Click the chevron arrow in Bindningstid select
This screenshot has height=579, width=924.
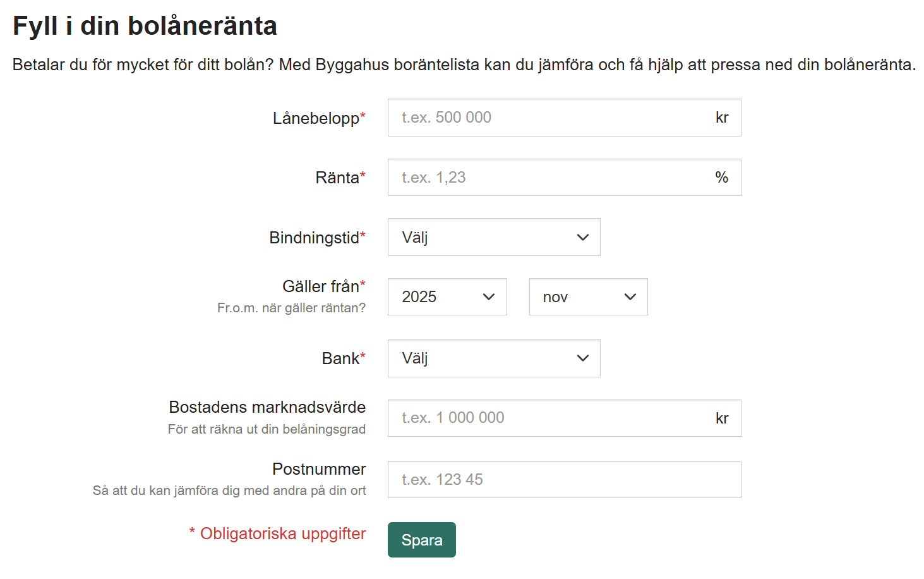coord(582,238)
